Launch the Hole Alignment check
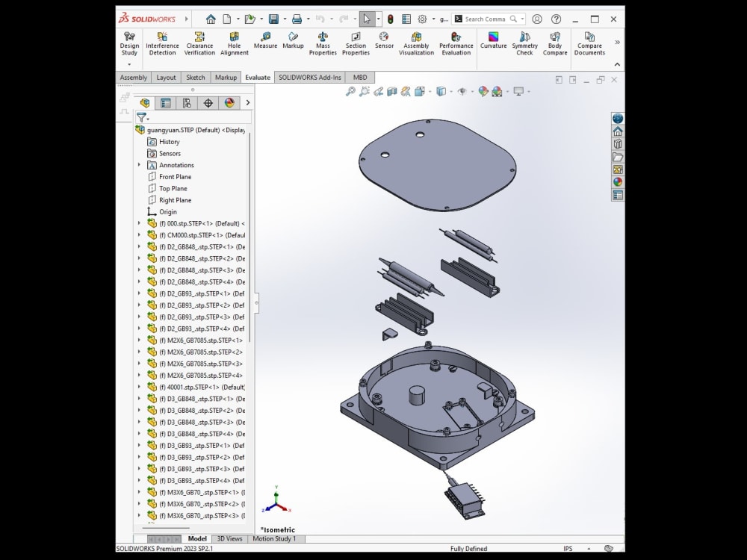Image resolution: width=747 pixels, height=560 pixels. (234, 44)
